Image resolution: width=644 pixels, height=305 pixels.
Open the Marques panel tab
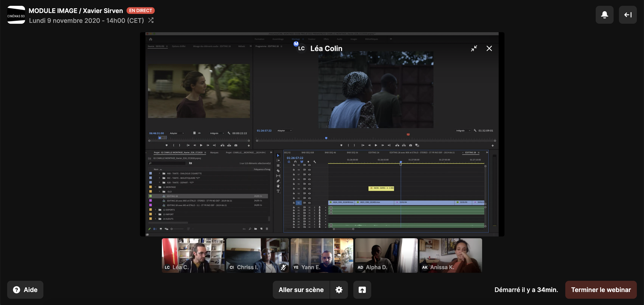(x=214, y=152)
